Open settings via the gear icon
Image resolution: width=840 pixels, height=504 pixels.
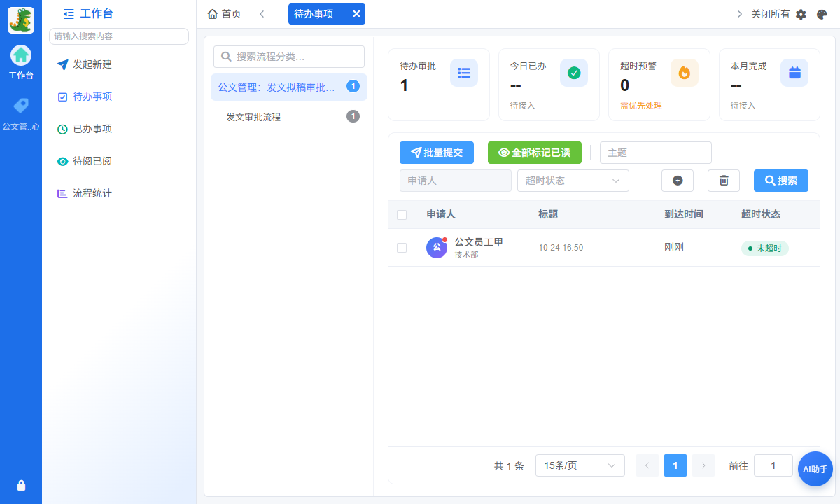click(x=801, y=14)
